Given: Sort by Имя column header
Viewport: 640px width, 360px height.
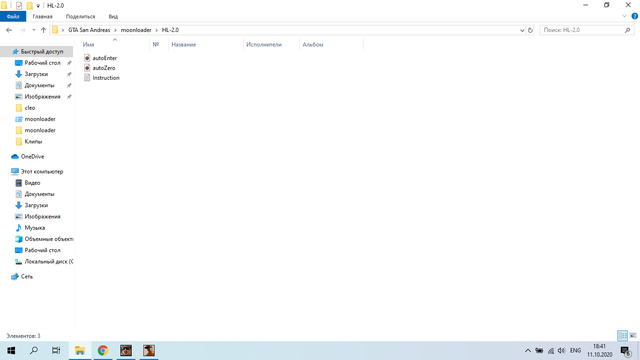Looking at the screenshot, I should tap(88, 44).
